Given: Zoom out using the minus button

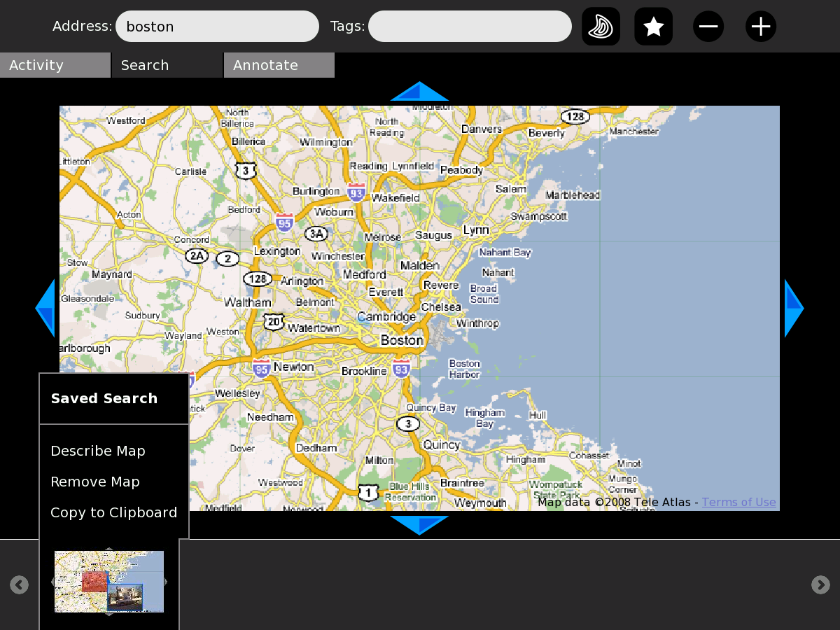Looking at the screenshot, I should [x=708, y=27].
